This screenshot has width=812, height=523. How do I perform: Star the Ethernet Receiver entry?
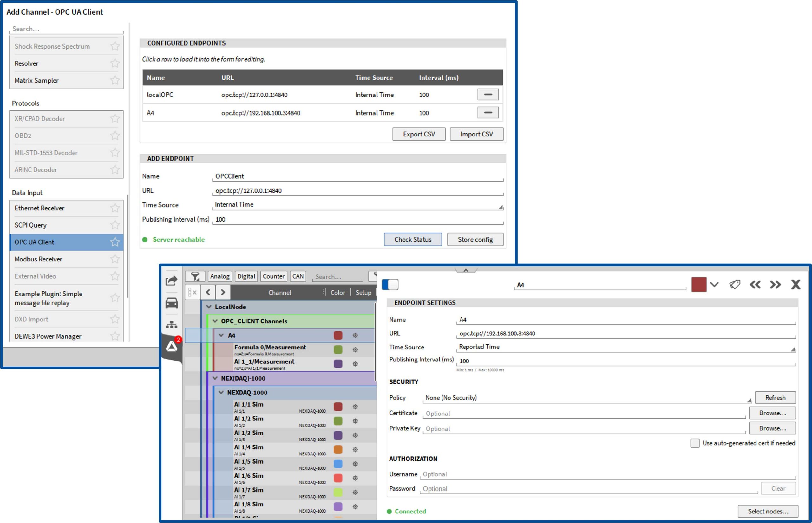(115, 208)
